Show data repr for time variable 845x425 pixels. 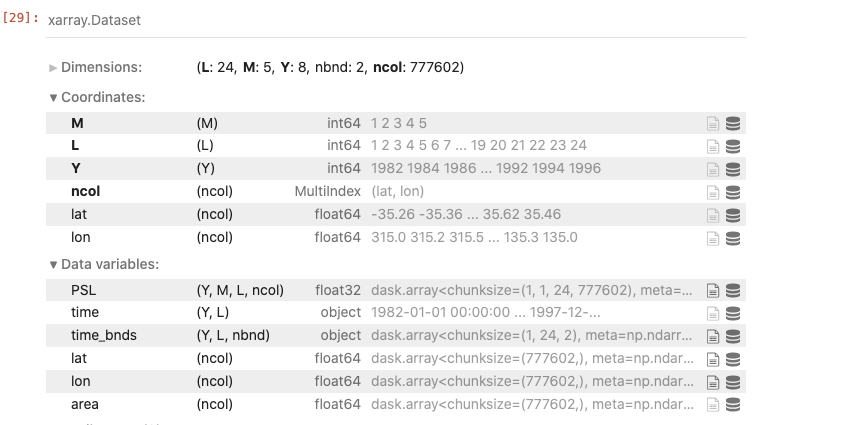click(732, 313)
